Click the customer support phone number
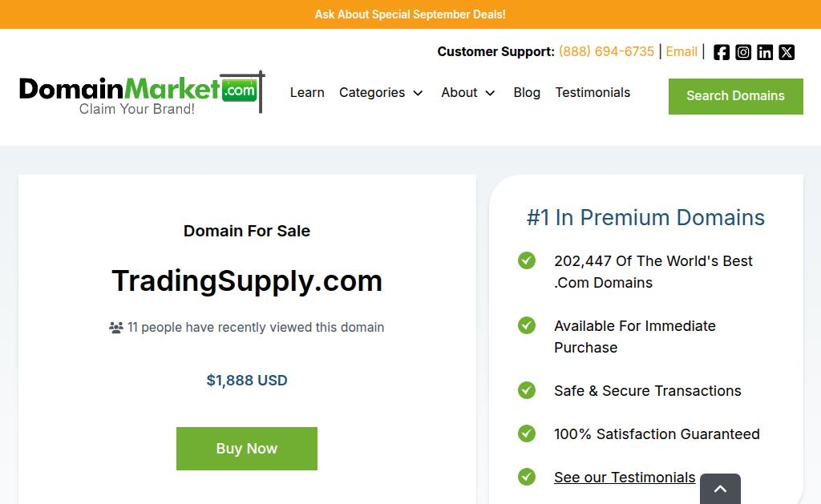The height and width of the screenshot is (504, 821). (606, 52)
